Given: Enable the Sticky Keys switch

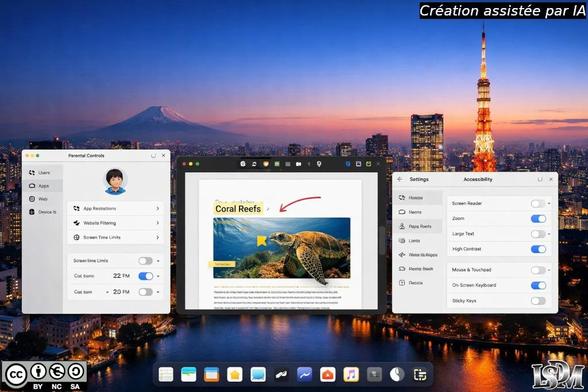Looking at the screenshot, I should pos(538,301).
